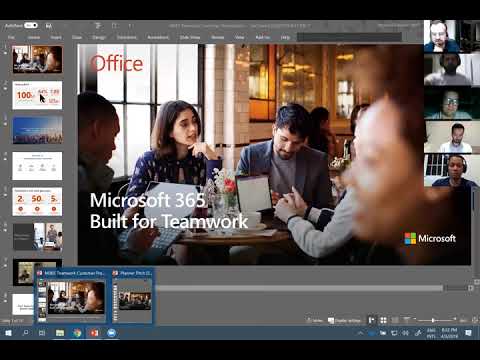Open the Review ribbon tab

pos(218,37)
